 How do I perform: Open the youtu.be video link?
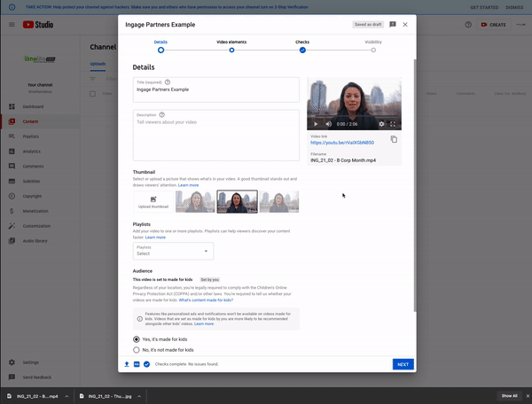pos(342,143)
